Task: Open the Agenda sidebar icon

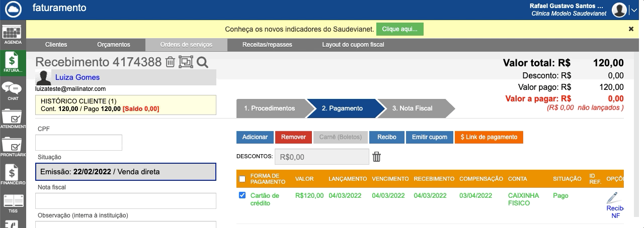Action: [x=12, y=34]
